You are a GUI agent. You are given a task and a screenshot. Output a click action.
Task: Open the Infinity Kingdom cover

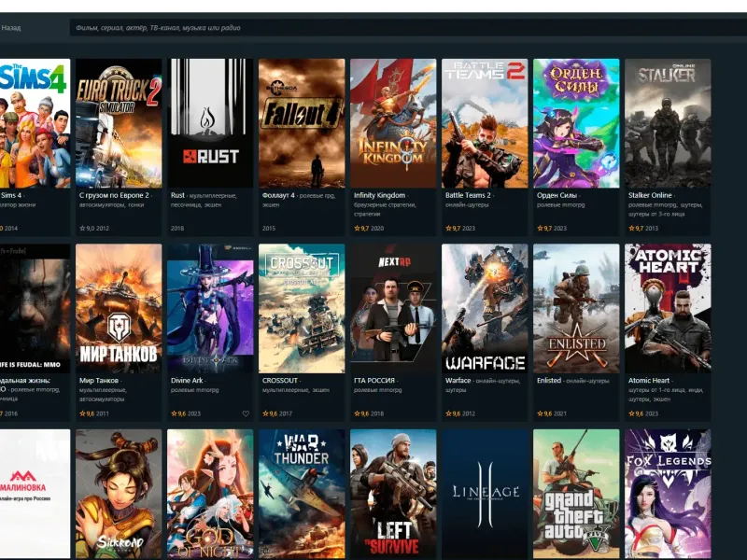tap(393, 123)
